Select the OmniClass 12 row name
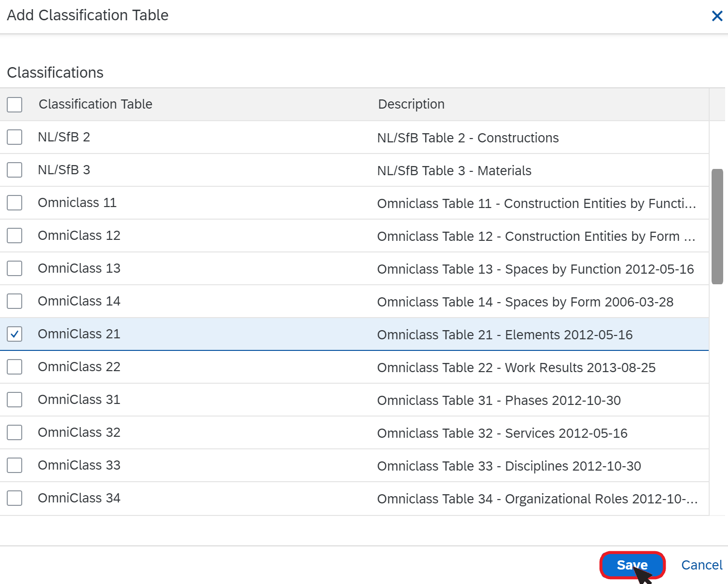Image resolution: width=728 pixels, height=584 pixels. [79, 236]
